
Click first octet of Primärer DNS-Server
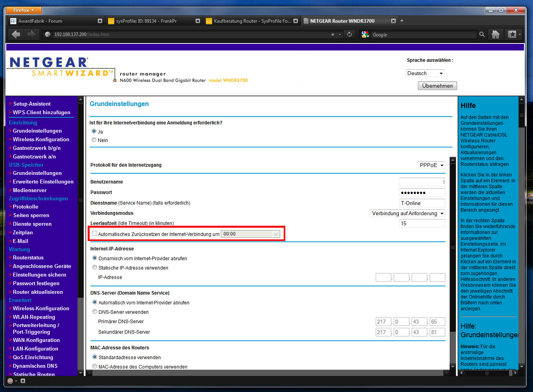(384, 322)
